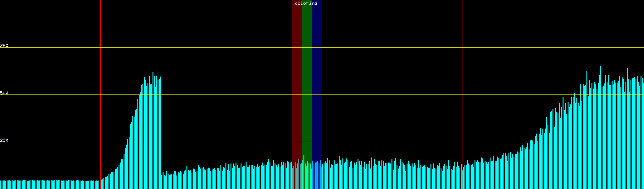Click the bright green bars under green band

point(307,176)
